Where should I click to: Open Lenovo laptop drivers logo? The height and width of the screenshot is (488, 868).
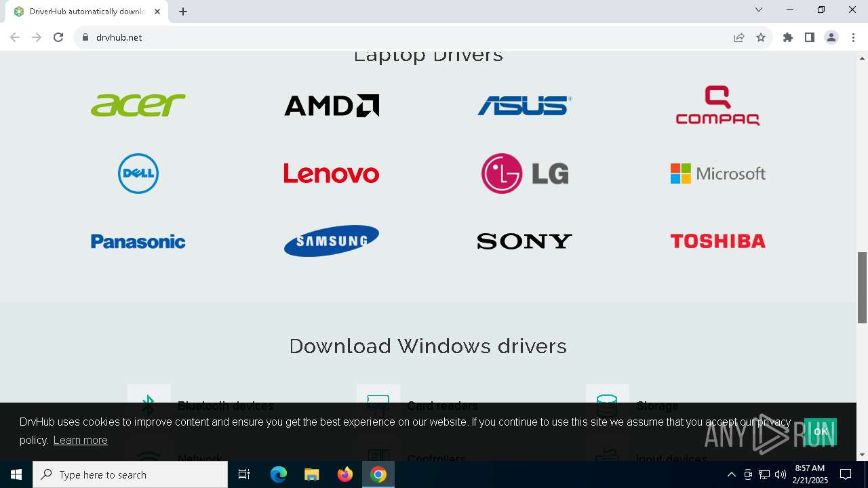coord(332,174)
